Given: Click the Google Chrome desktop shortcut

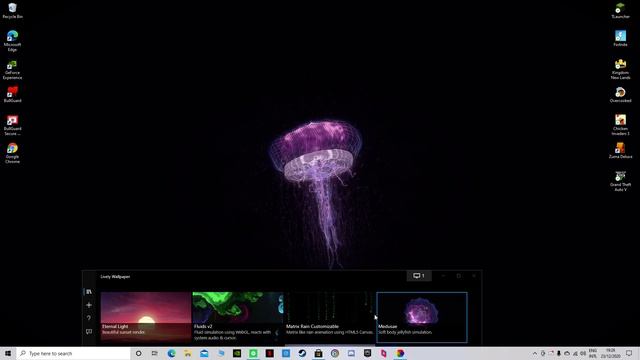Looking at the screenshot, I should tap(12, 153).
